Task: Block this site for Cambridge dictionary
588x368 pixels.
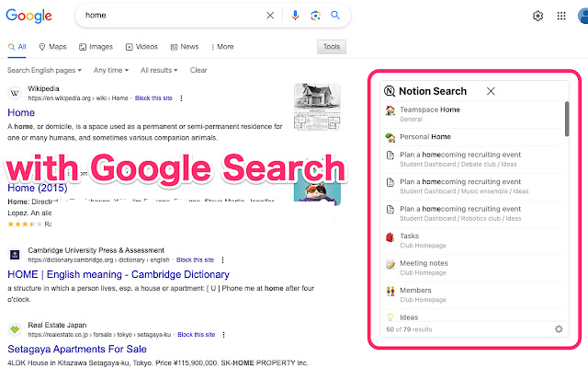Action: 195,259
